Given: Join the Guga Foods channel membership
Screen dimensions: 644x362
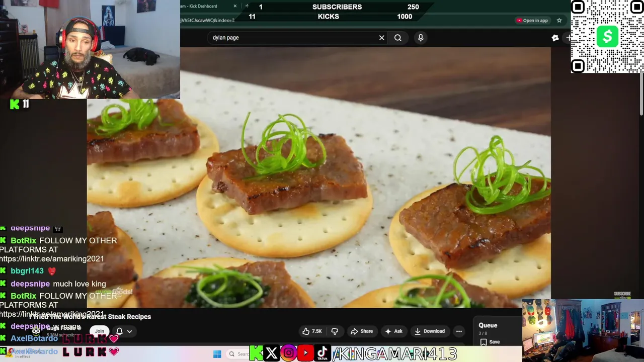Looking at the screenshot, I should tap(100, 331).
